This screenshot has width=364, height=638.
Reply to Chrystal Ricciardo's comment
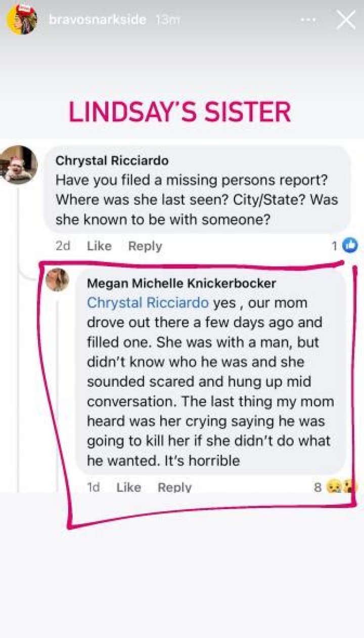[145, 246]
